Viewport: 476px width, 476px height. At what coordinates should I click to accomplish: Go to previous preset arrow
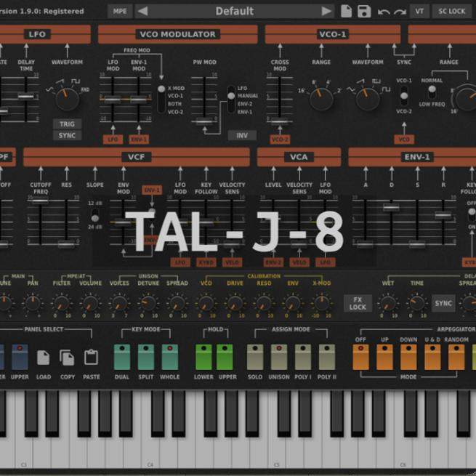click(142, 11)
